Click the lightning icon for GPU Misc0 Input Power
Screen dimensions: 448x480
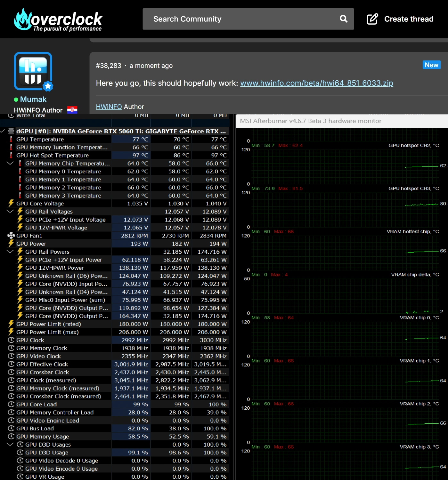20,300
